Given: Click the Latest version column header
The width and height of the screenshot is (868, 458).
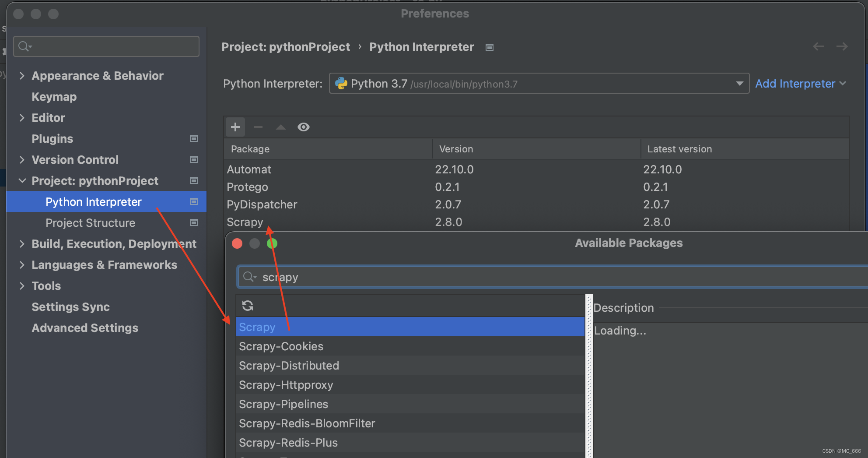Looking at the screenshot, I should click(x=745, y=149).
